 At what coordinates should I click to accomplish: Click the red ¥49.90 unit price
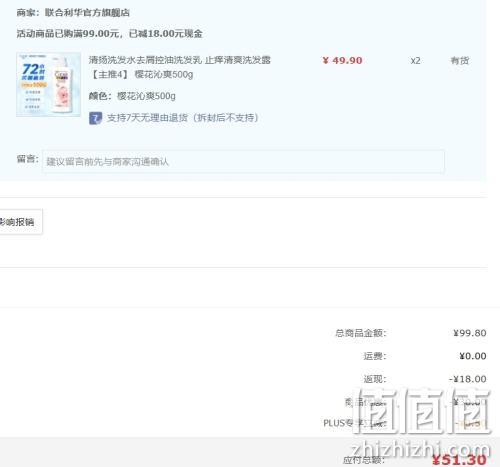tap(342, 61)
